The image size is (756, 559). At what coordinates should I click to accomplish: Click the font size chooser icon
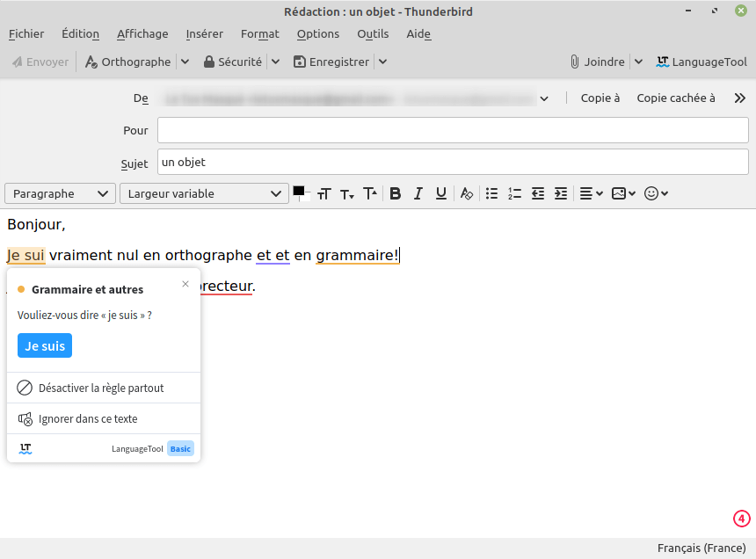324,193
